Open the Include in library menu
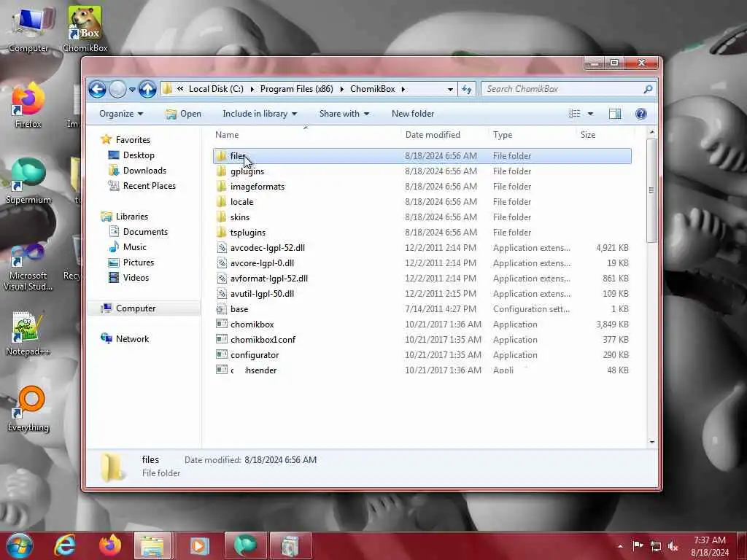 pyautogui.click(x=260, y=114)
